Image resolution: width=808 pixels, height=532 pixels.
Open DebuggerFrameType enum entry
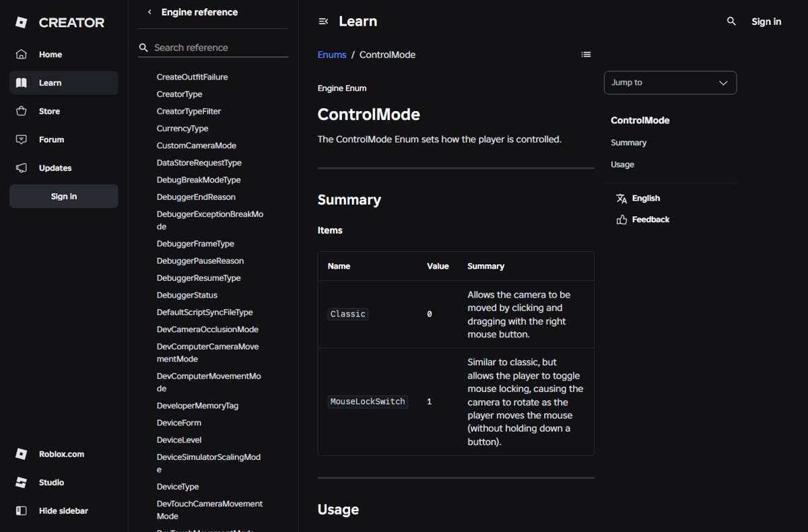195,244
